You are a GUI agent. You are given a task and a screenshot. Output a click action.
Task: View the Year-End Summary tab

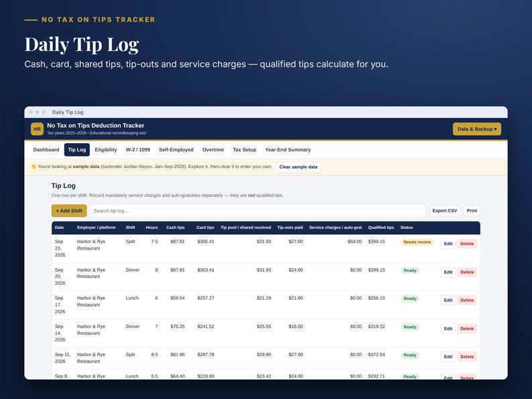coord(287,149)
